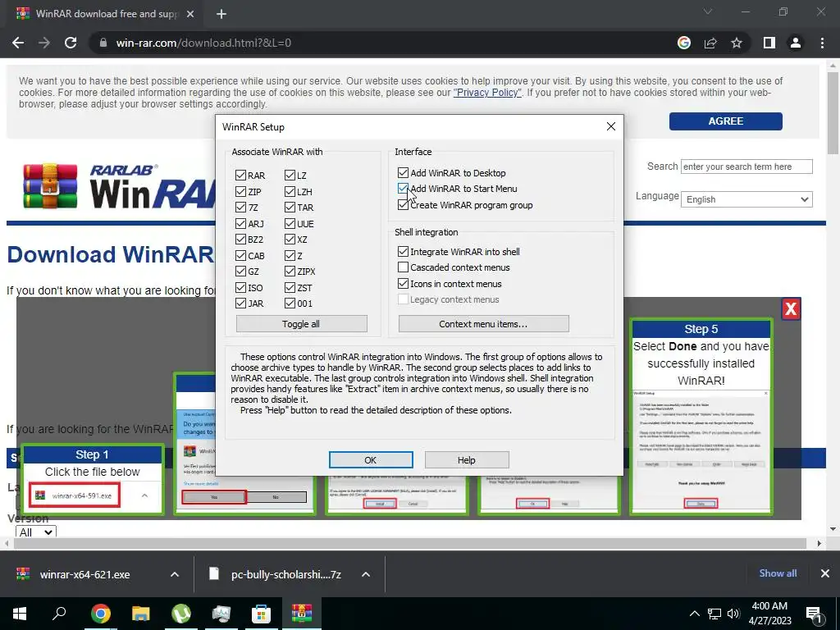Open the site lock icon in address bar
This screenshot has height=630, width=840.
pyautogui.click(x=103, y=43)
